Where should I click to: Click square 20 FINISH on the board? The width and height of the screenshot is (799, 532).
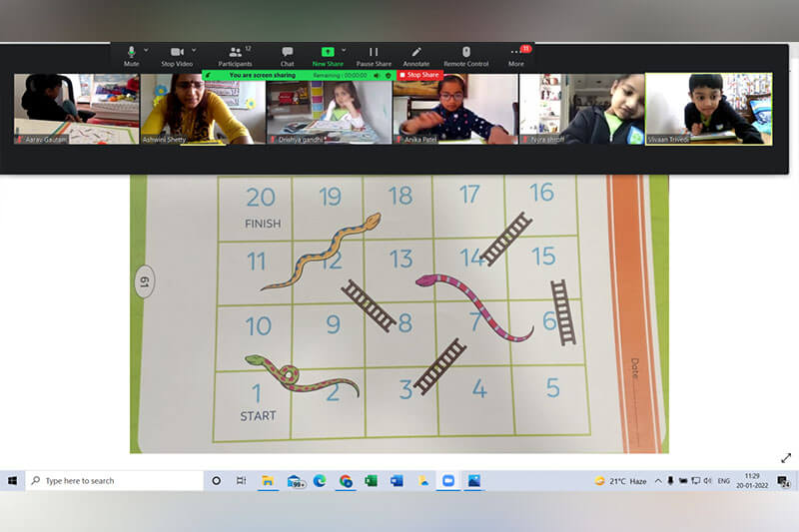tap(256, 209)
